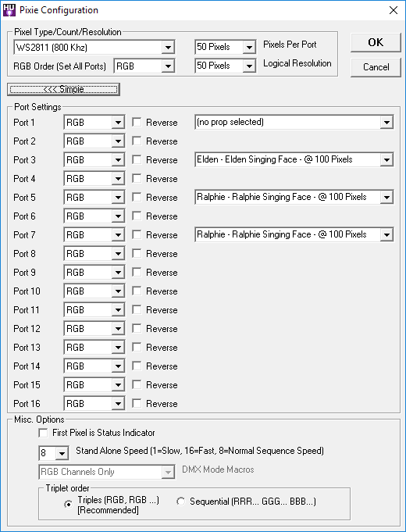Open Port 12 RGB order dropdown
This screenshot has width=406, height=532.
[94, 328]
